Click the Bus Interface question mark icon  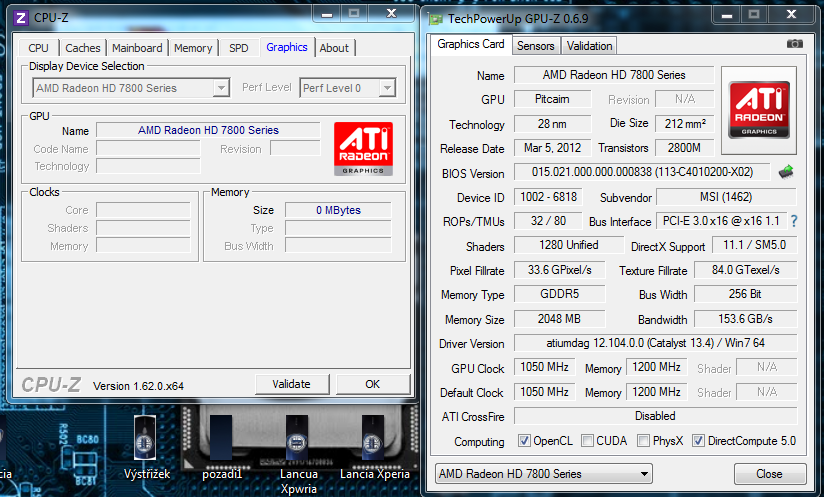[794, 221]
